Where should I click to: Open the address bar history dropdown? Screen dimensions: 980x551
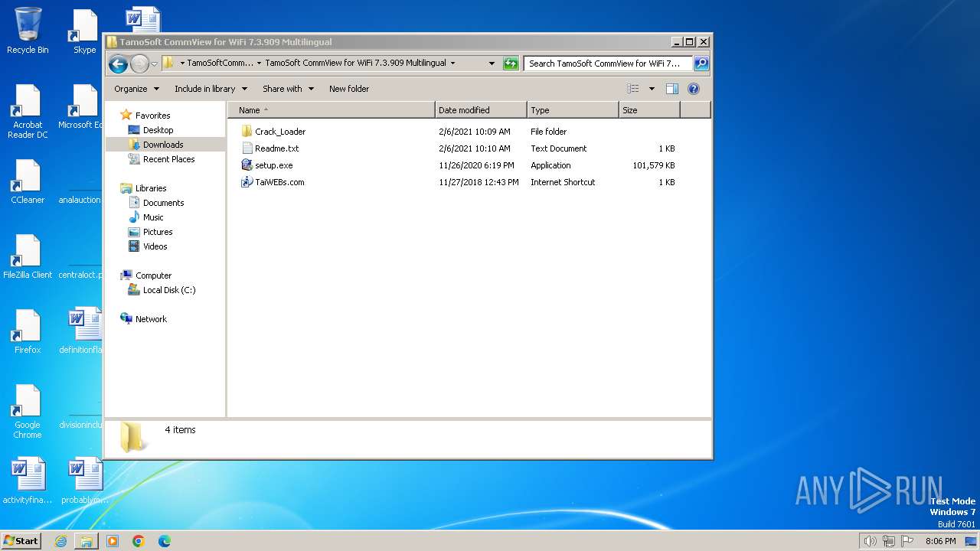(x=492, y=64)
